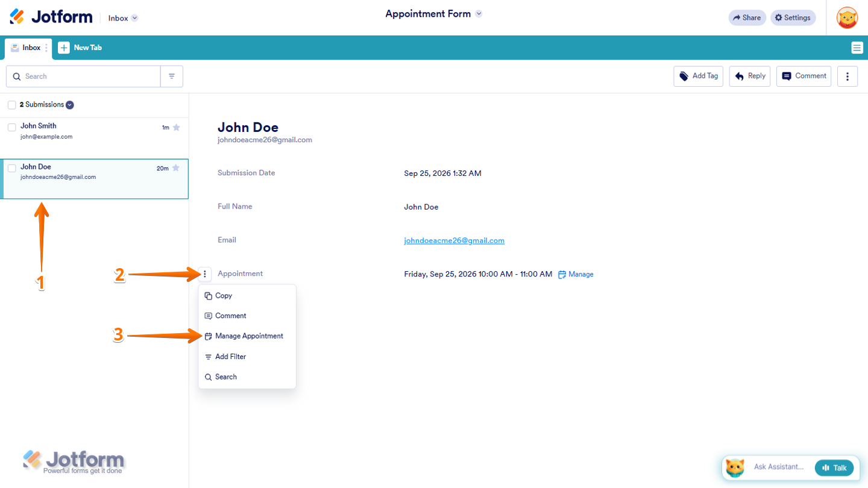Choose Search from context menu

(247, 377)
